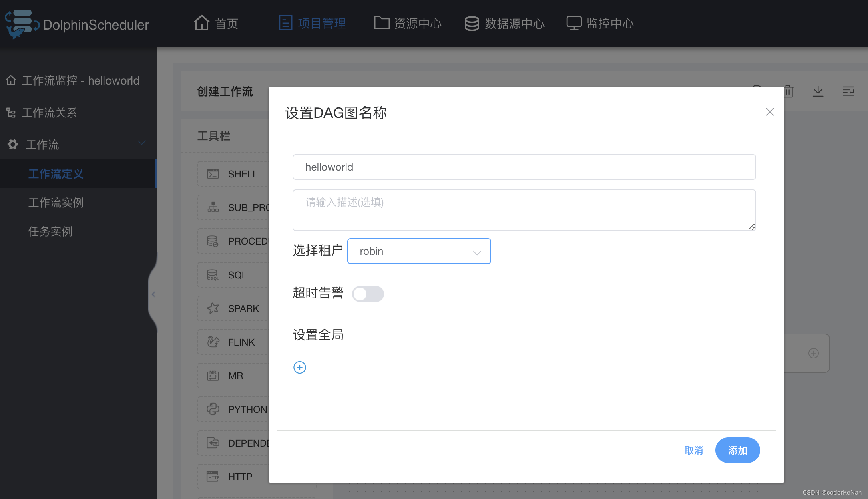
Task: Click the trash delete icon in canvas toolbar
Action: (789, 91)
